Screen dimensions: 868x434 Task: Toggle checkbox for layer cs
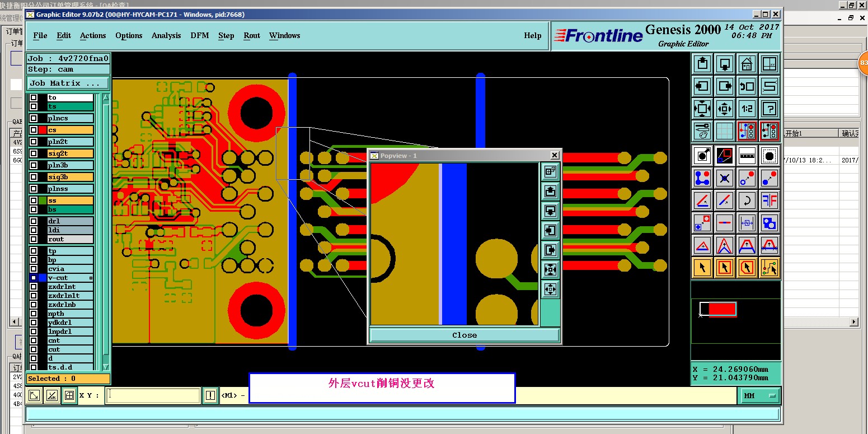click(x=34, y=130)
